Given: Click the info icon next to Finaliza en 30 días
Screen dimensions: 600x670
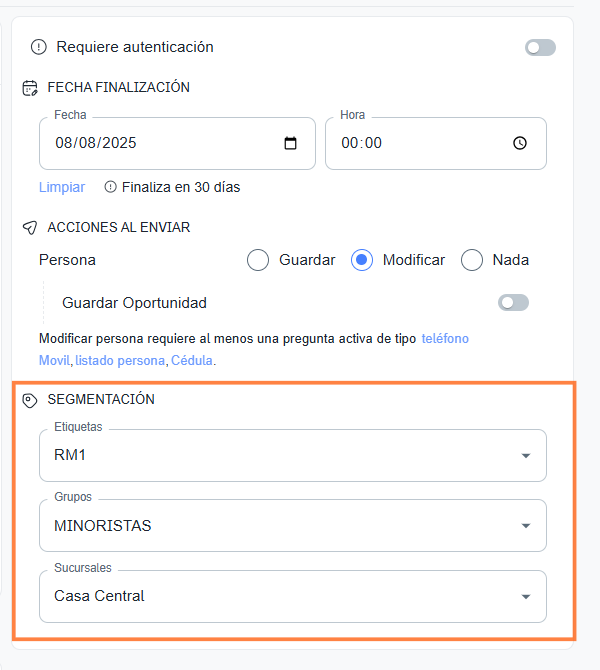Looking at the screenshot, I should (110, 187).
